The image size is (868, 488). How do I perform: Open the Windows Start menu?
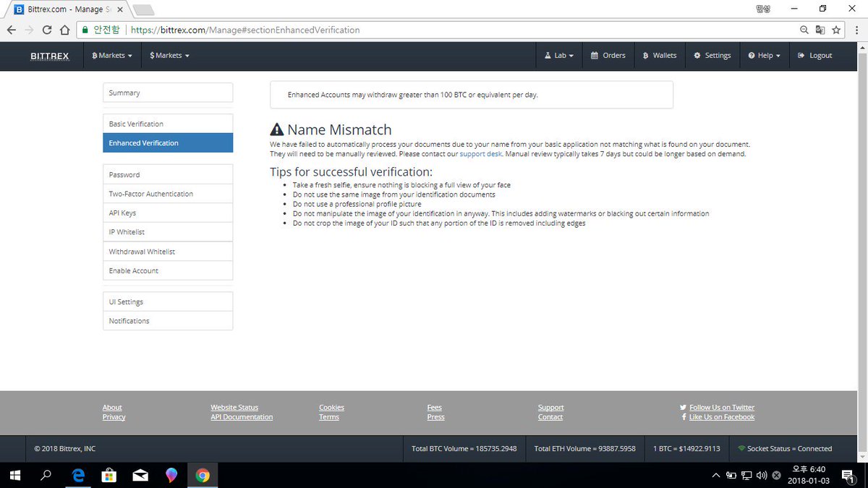14,475
